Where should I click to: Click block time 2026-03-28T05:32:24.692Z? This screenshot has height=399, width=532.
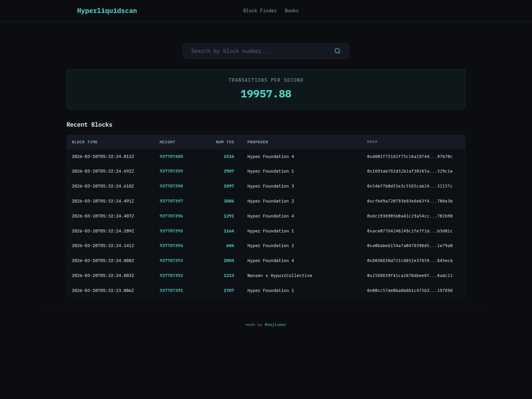[103, 171]
